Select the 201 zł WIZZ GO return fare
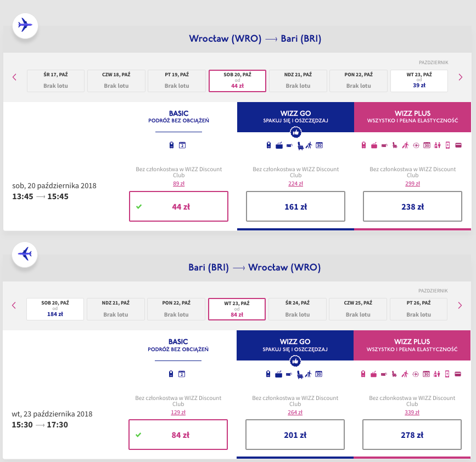The width and height of the screenshot is (476, 462). pyautogui.click(x=295, y=435)
